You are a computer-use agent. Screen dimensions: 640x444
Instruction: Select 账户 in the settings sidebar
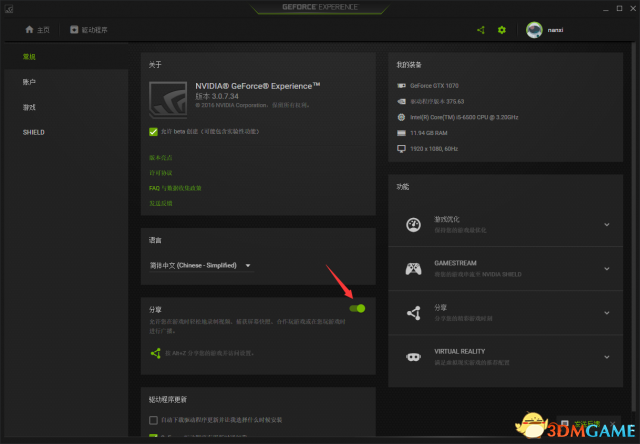point(67,82)
